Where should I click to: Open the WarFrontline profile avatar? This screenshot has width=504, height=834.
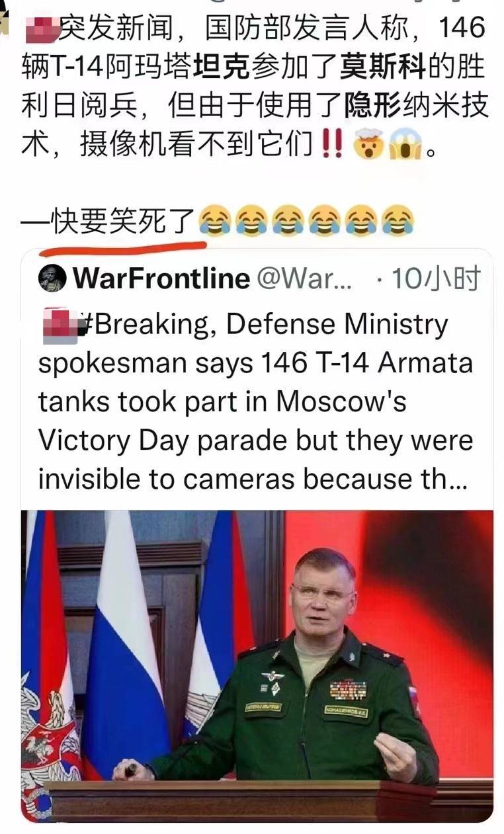tap(52, 278)
